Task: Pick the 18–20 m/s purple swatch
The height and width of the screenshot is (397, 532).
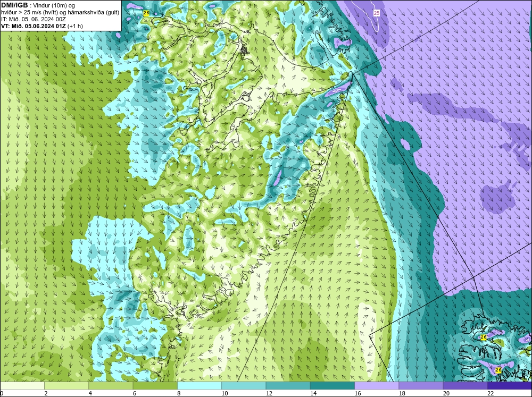Action: point(421,385)
